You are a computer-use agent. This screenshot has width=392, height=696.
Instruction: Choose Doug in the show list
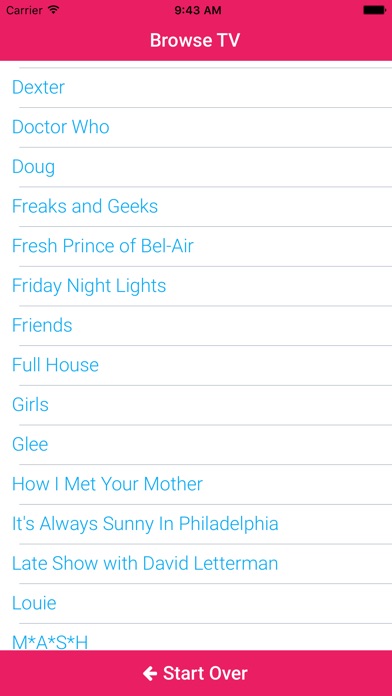tap(196, 167)
